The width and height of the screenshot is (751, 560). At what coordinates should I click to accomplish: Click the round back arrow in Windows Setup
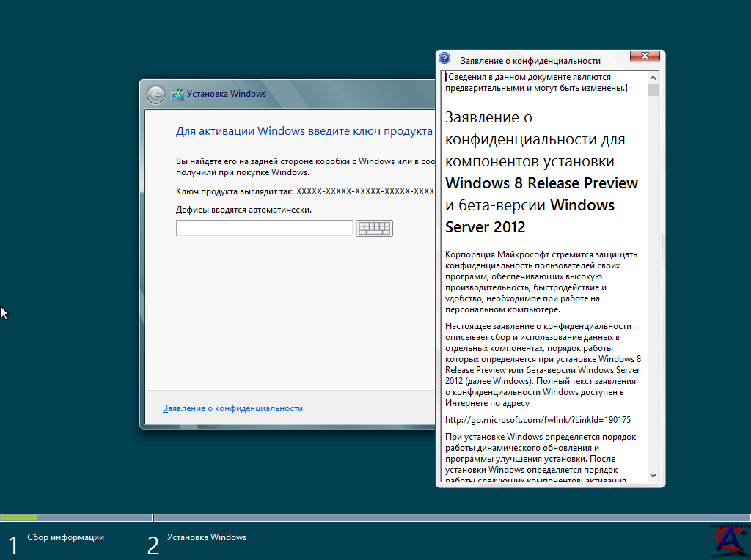(155, 95)
